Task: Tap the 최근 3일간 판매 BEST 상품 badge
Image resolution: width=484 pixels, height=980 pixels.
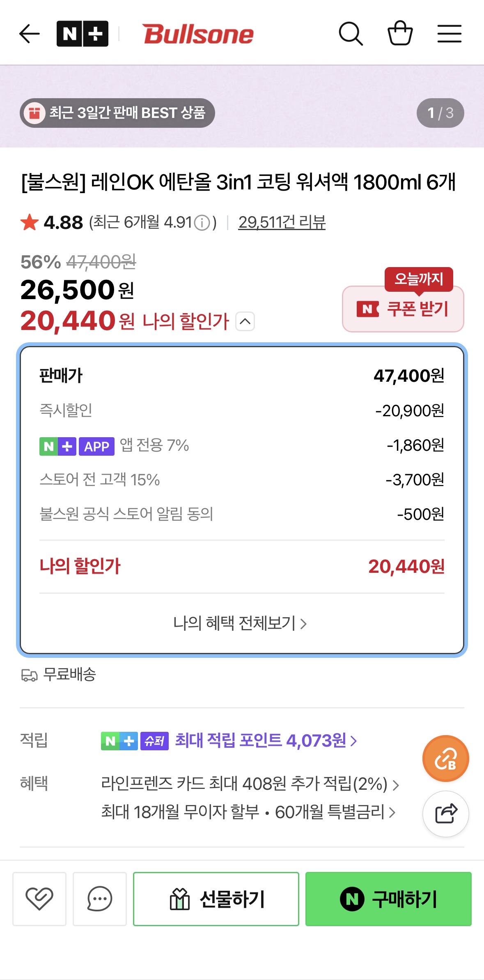Action: [x=117, y=113]
